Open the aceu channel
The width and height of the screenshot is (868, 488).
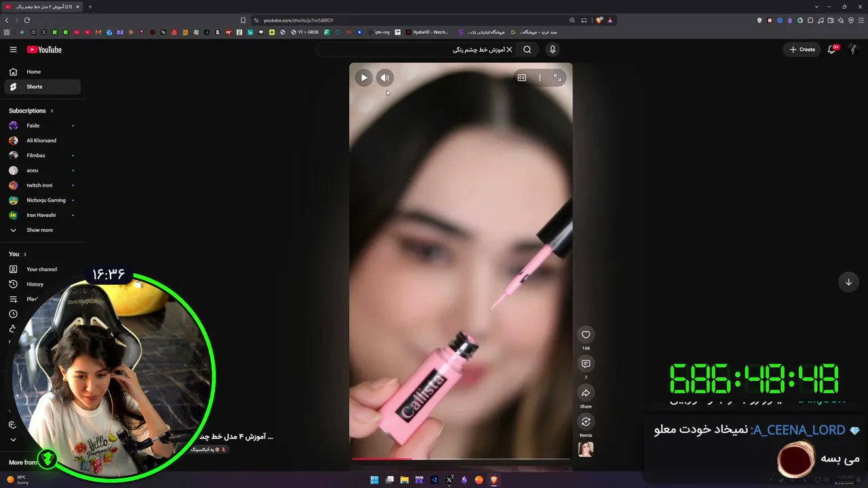[x=42, y=170]
